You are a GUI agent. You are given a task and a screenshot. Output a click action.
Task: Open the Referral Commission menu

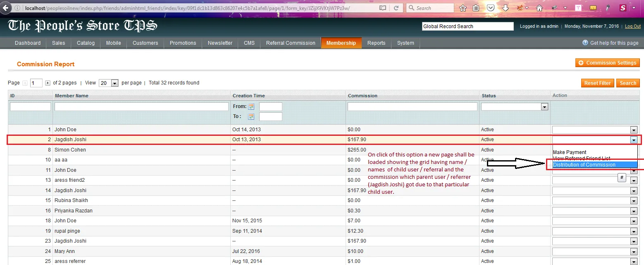point(291,43)
